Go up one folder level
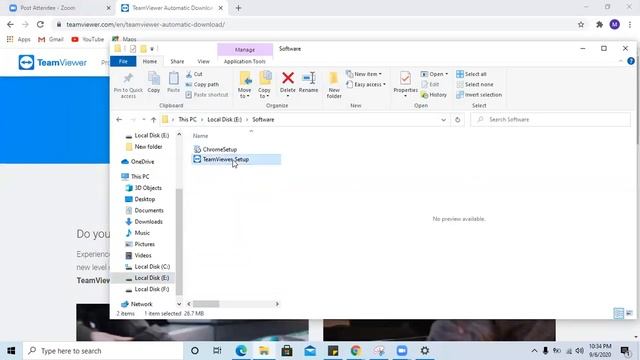This screenshot has height=360, width=640. click(153, 120)
